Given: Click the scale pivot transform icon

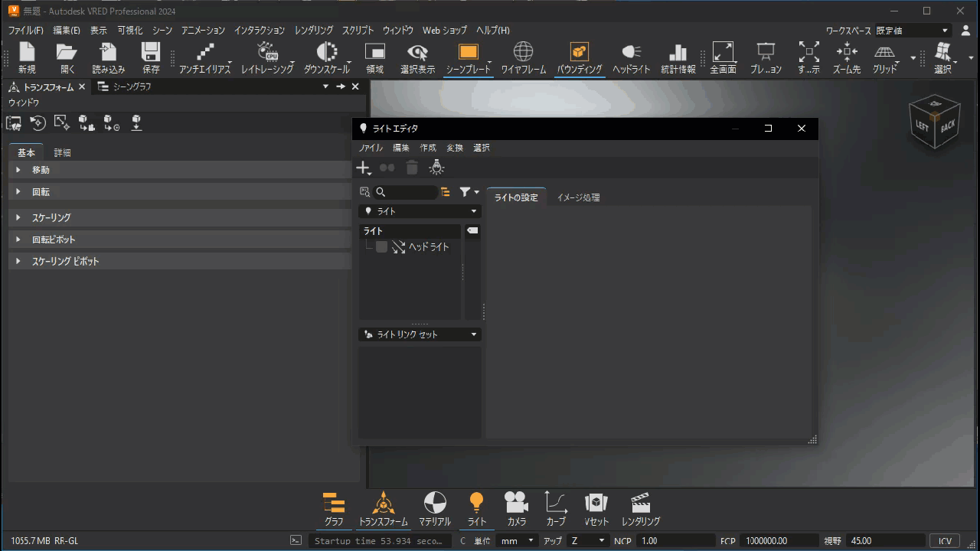Looking at the screenshot, I should point(62,122).
